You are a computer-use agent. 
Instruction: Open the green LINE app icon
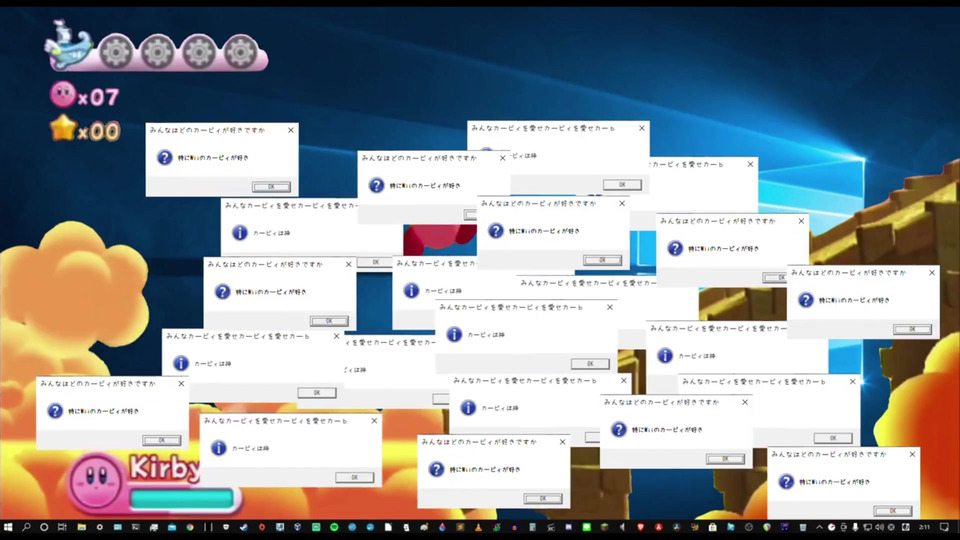point(587,527)
